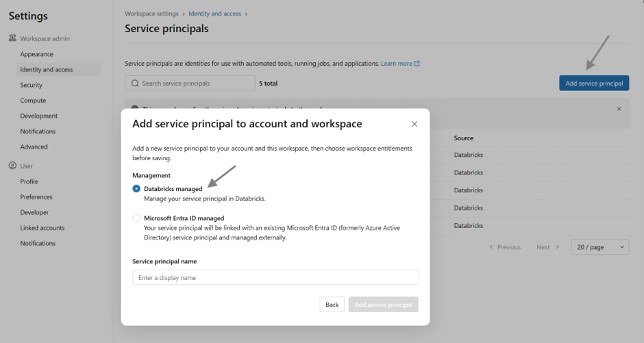
Task: Open Compute settings
Action: tap(33, 101)
